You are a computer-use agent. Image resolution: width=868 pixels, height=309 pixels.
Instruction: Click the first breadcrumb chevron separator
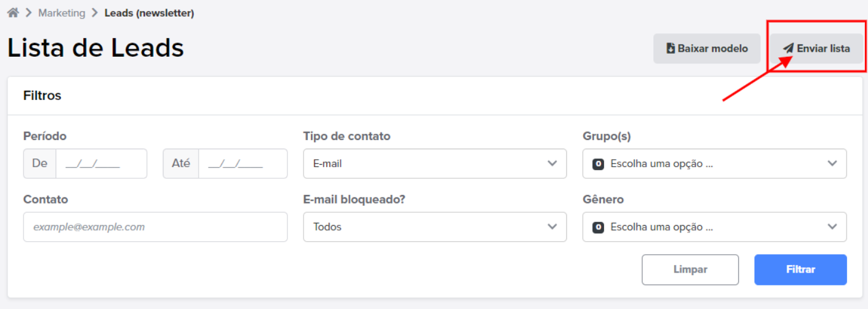(x=28, y=13)
